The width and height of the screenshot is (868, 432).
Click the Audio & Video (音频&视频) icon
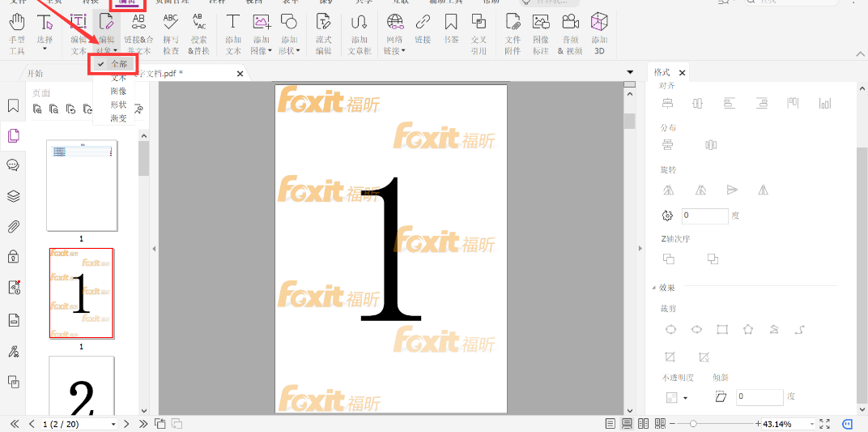569,32
